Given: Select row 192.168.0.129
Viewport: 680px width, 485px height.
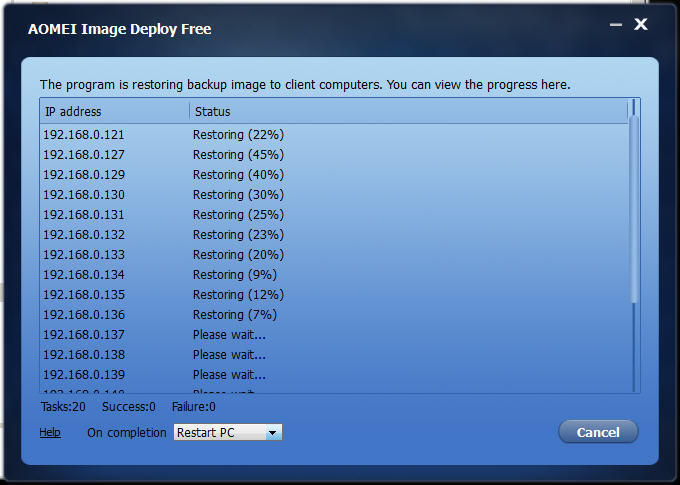Looking at the screenshot, I should click(x=334, y=174).
